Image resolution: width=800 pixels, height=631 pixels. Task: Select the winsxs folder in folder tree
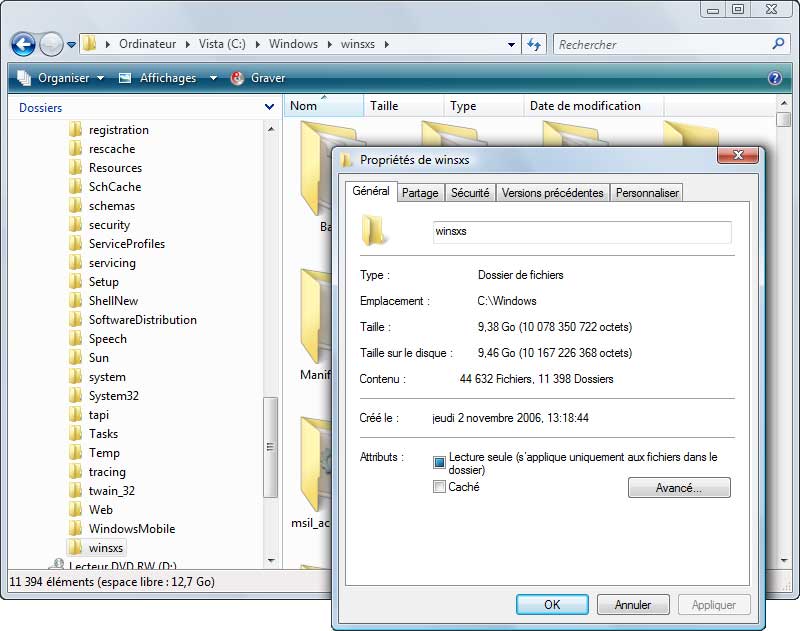coord(105,548)
